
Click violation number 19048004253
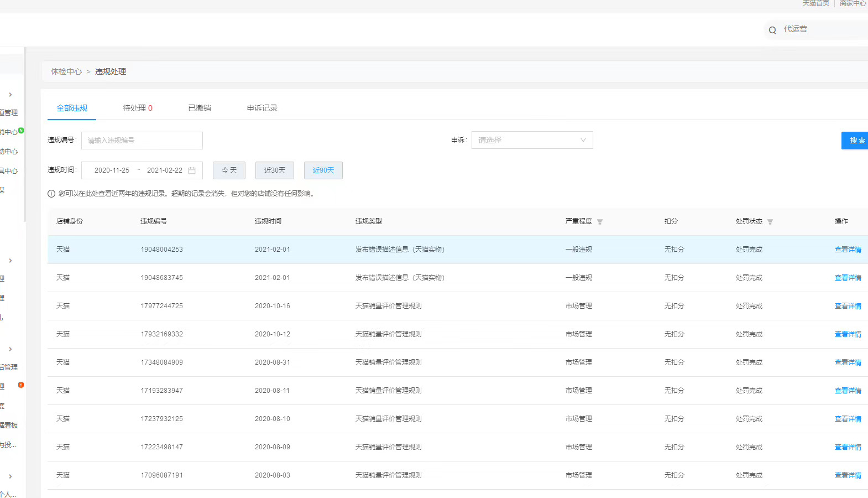162,250
